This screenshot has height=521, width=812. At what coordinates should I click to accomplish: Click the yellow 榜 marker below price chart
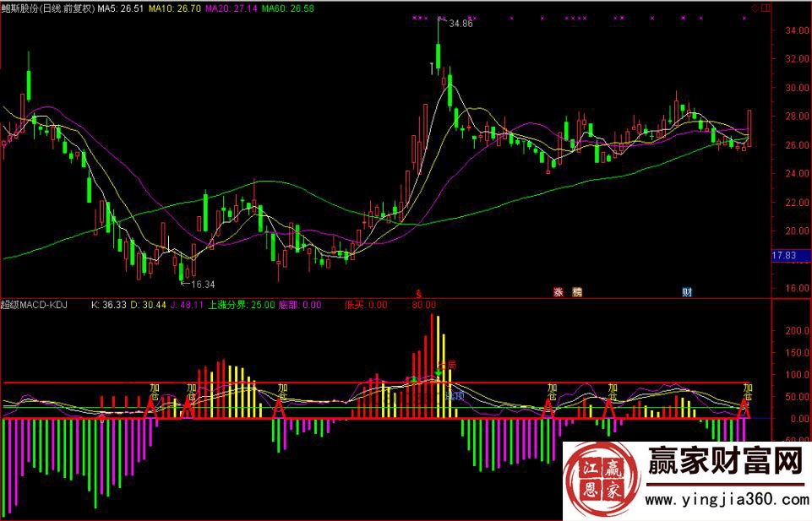point(577,292)
